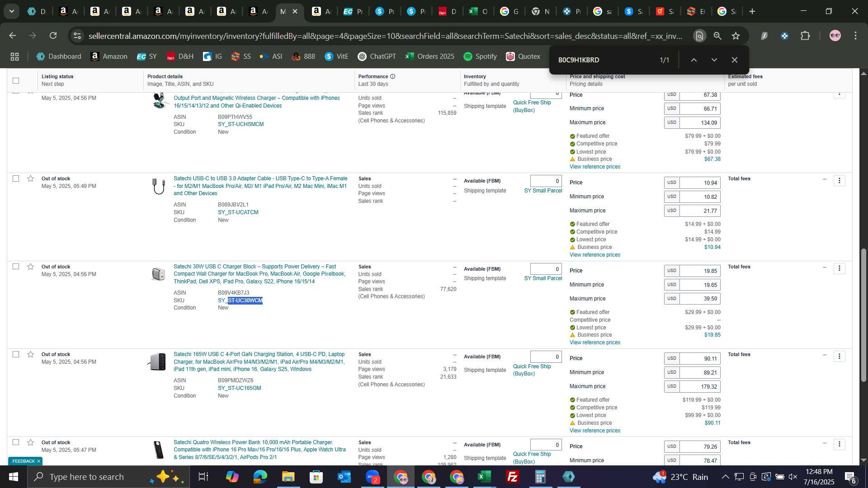Open SY Small Parcel template for USB-C Adapter

point(543,191)
